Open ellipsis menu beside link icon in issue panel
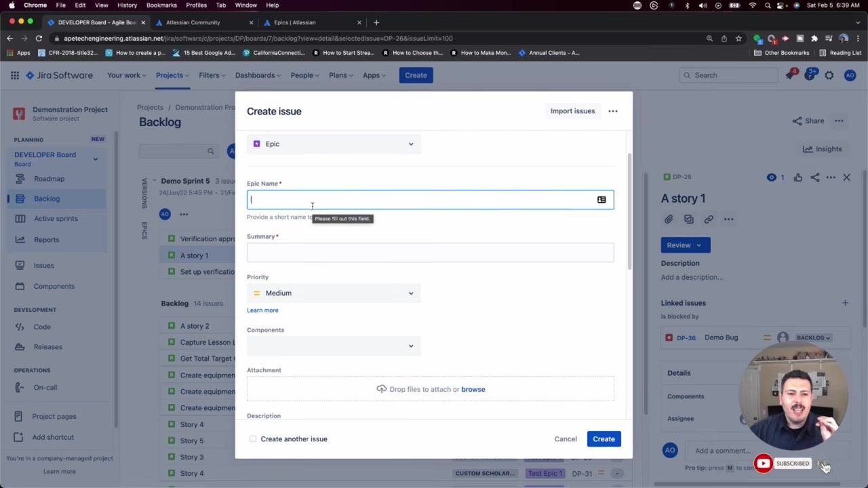 click(728, 219)
